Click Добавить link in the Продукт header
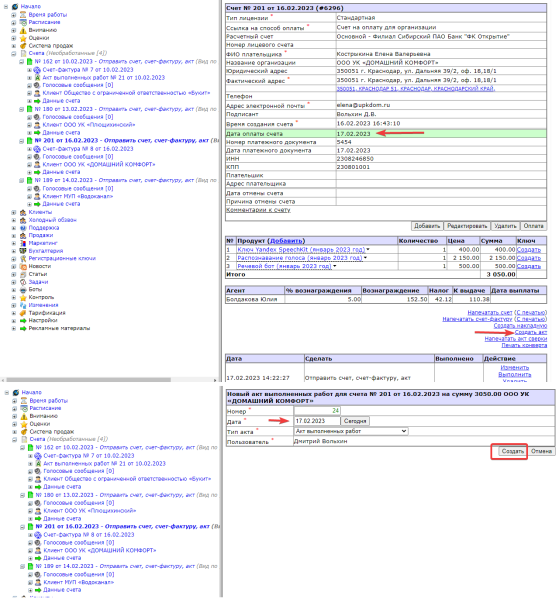This screenshot has height=599, width=559. click(x=286, y=241)
